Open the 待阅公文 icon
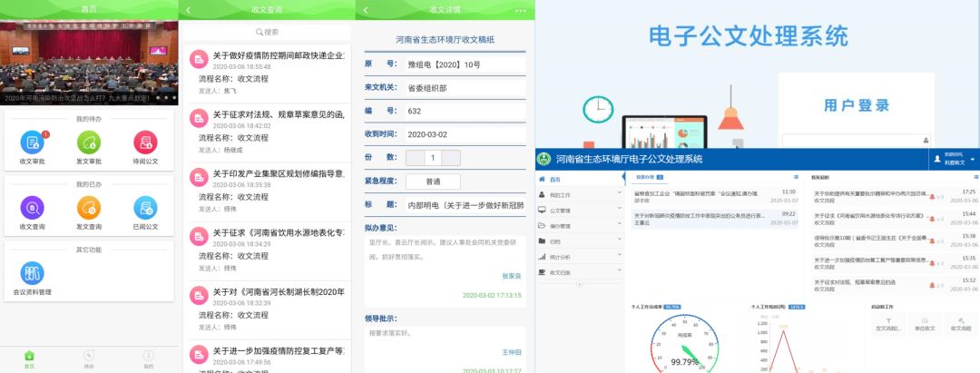Image resolution: width=980 pixels, height=373 pixels. click(145, 142)
